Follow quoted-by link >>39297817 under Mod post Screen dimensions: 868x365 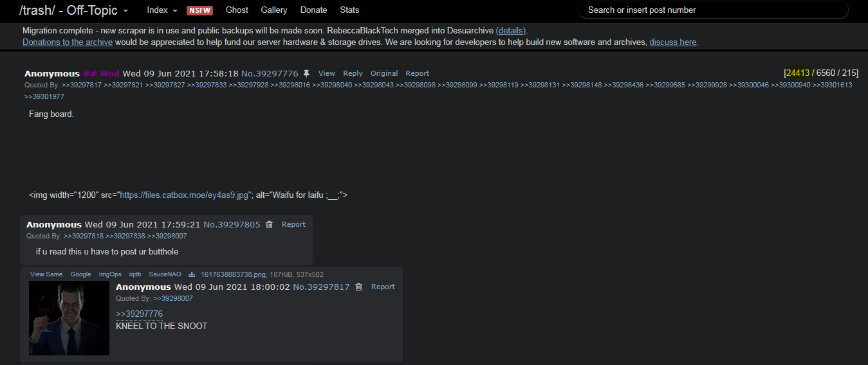[x=82, y=85]
